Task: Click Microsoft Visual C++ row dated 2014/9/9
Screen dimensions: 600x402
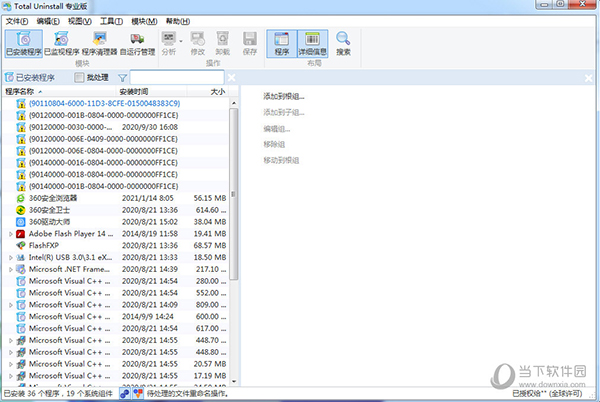Action: [x=116, y=317]
